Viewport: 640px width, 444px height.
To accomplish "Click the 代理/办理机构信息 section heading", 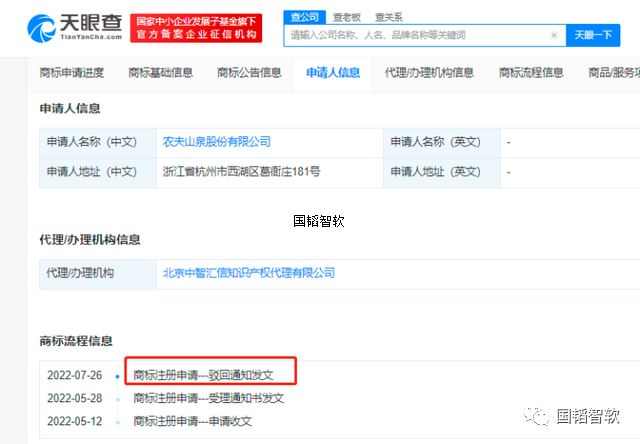I will pyautogui.click(x=90, y=239).
